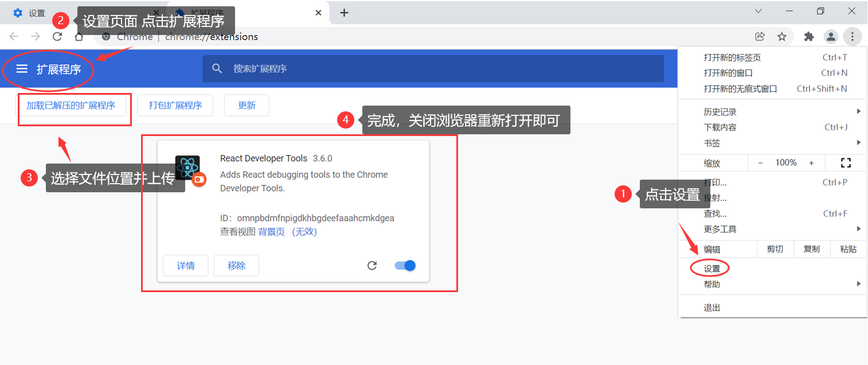Screen dimensions: 868x365
Task: Choose 设置 in the Chrome menu
Action: coord(772,269)
